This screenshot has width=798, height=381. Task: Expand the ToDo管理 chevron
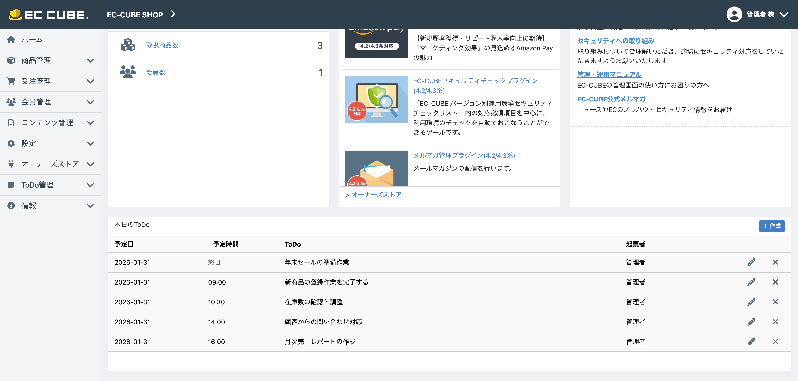[x=91, y=186]
